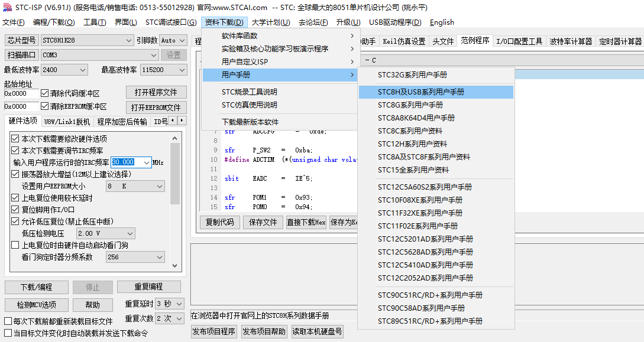The width and height of the screenshot is (644, 342).
Task: Choose 下载最新版本软件 menu item
Action: pos(280,122)
